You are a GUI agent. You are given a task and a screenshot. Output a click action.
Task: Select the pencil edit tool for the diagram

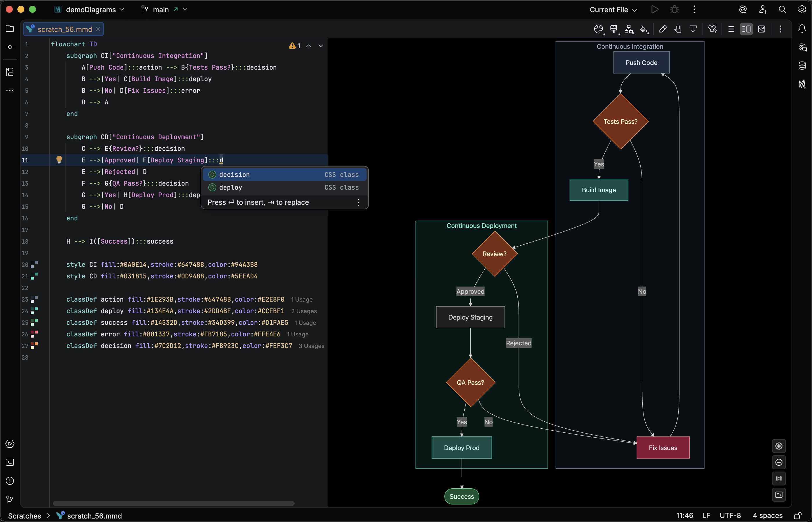click(663, 29)
